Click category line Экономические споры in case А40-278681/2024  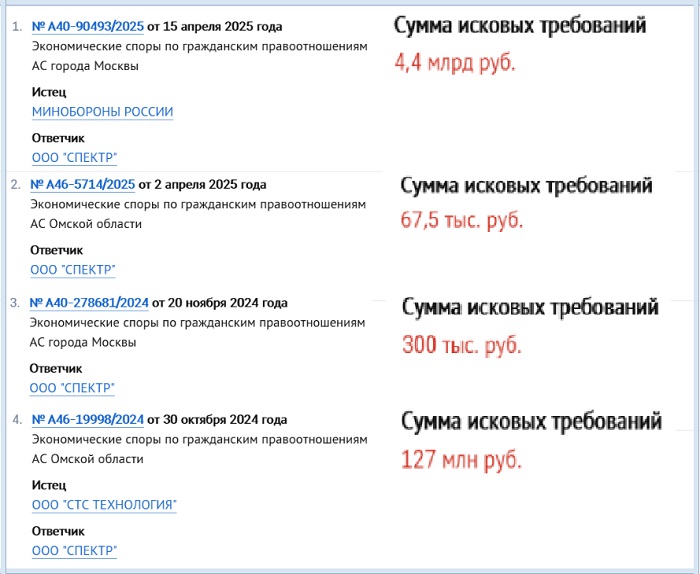pos(197,323)
